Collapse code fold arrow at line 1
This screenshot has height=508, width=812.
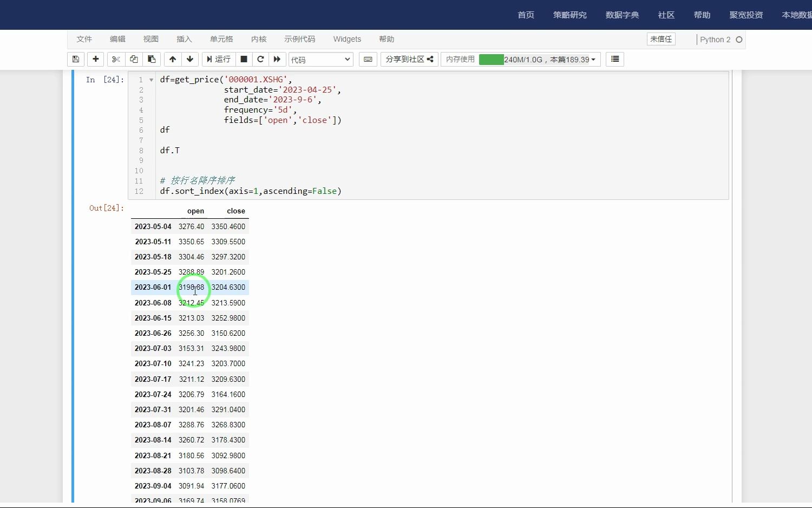pos(151,80)
